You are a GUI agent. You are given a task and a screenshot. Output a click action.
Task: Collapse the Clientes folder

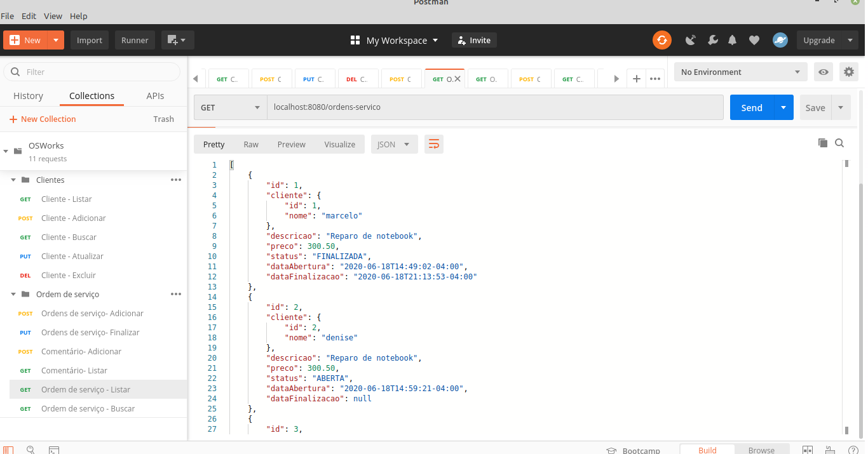pos(13,180)
